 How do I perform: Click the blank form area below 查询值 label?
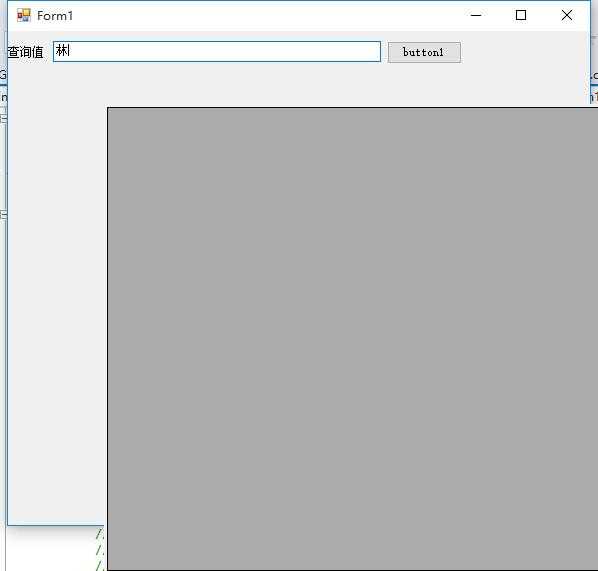55,267
